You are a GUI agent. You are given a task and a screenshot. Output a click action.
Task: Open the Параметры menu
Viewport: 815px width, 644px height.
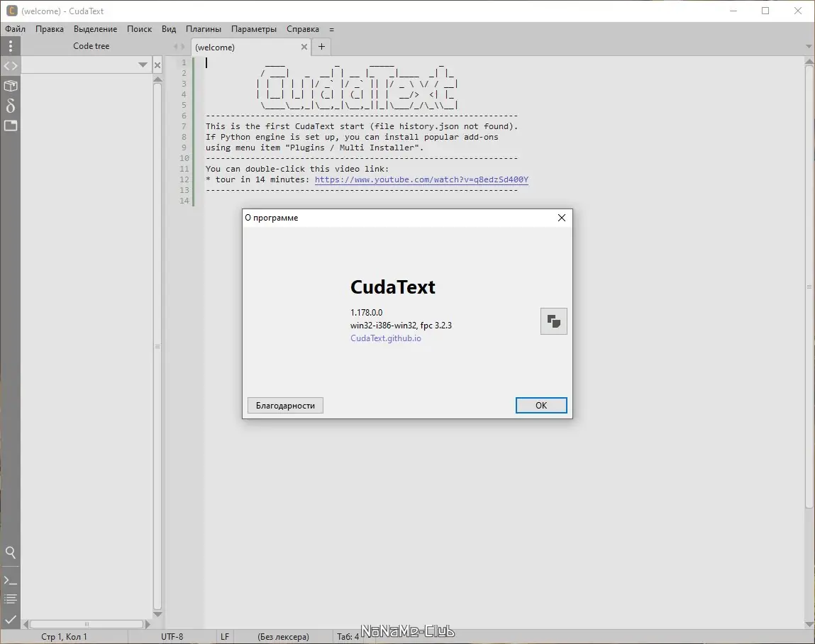coord(254,29)
